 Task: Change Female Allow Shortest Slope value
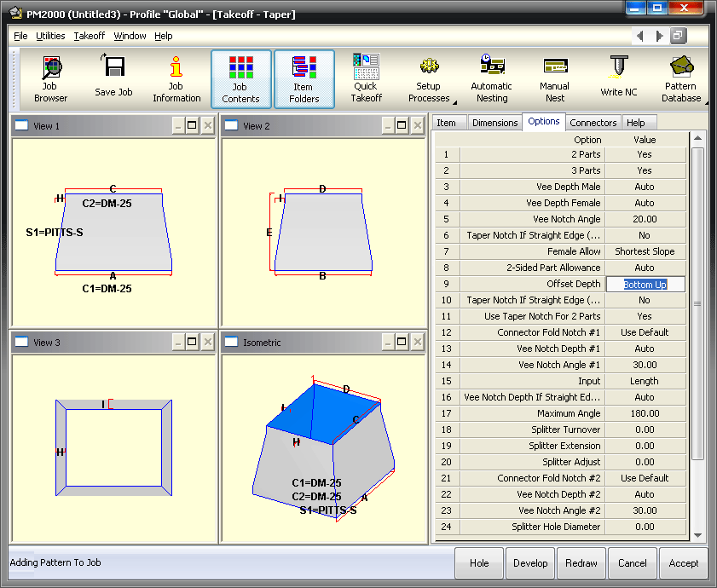coord(645,251)
